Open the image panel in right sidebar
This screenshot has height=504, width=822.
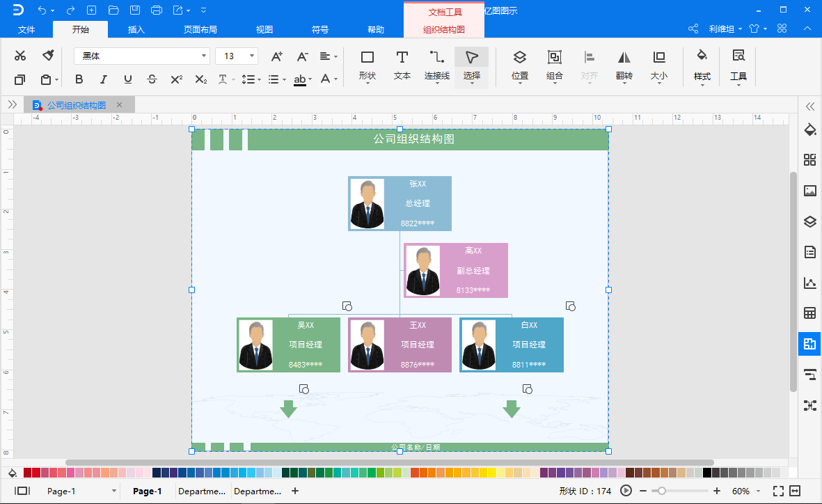pyautogui.click(x=810, y=191)
